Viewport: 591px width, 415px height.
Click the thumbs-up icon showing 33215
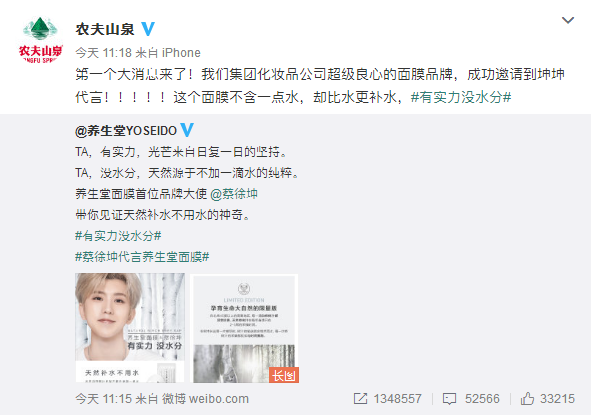(527, 398)
